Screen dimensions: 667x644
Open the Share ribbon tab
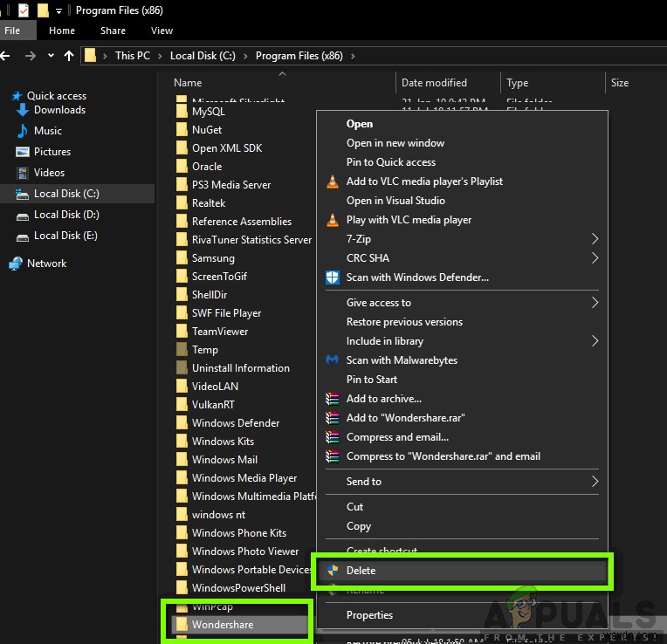[x=113, y=31]
